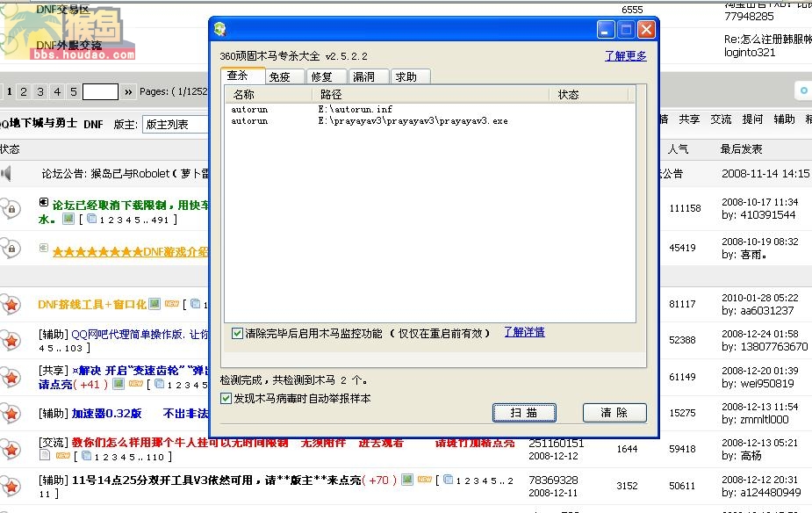Click the lock icon on the DNF游戏介绍 thread

click(x=11, y=249)
